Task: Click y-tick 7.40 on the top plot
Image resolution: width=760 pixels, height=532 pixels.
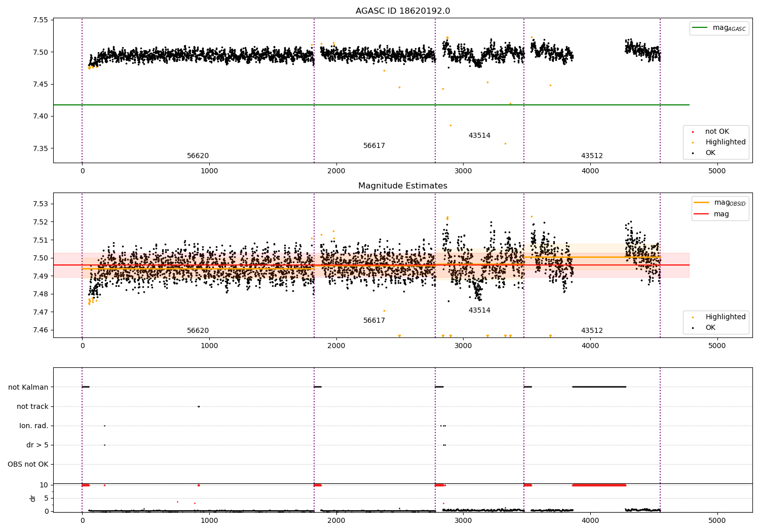Action: click(x=40, y=117)
